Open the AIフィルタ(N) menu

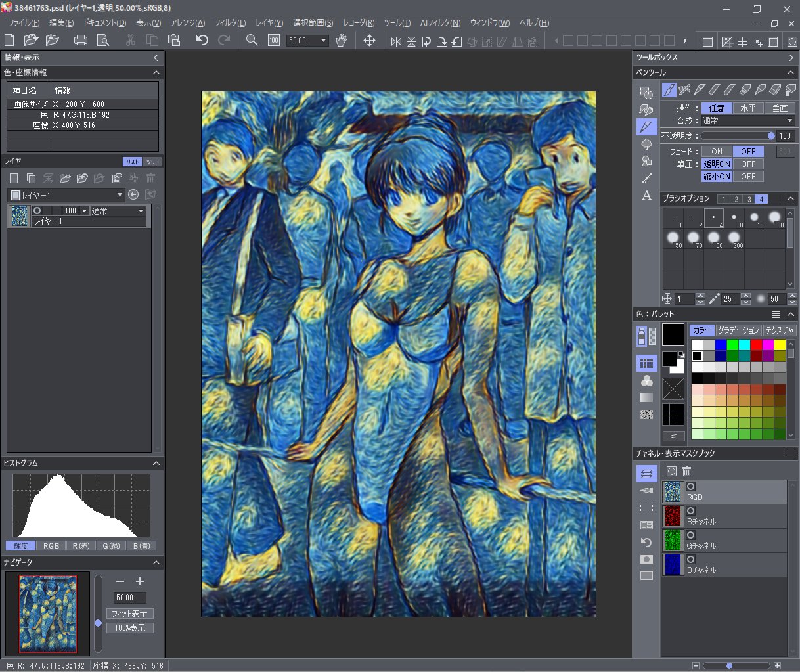440,23
